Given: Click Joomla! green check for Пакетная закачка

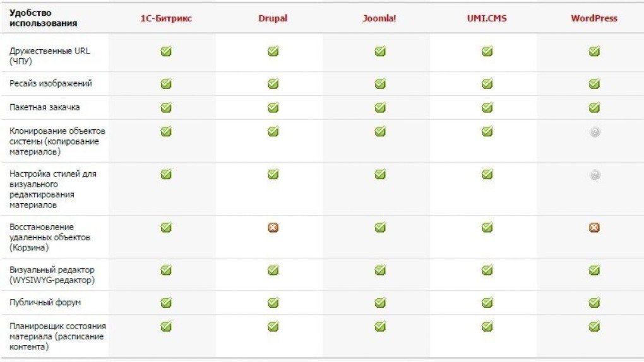Looking at the screenshot, I should pos(380,107).
